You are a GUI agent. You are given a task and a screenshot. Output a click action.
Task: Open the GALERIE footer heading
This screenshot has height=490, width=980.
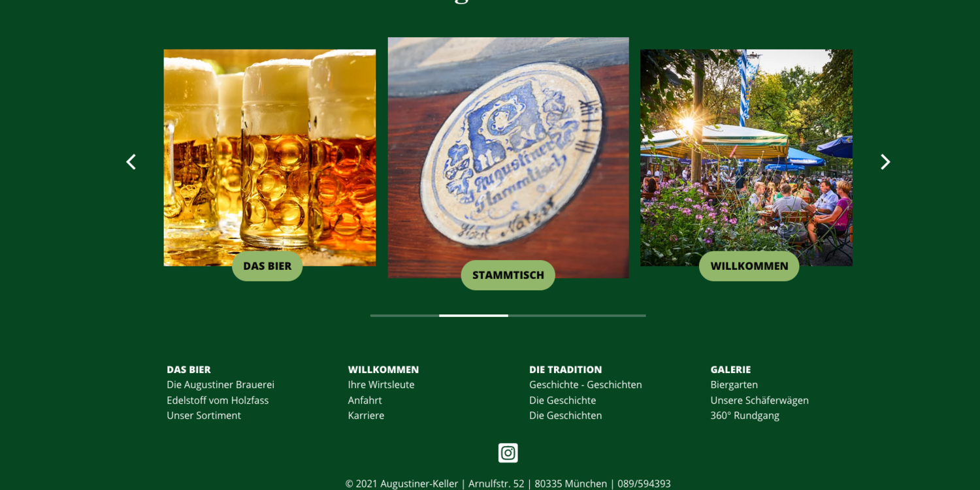point(730,370)
